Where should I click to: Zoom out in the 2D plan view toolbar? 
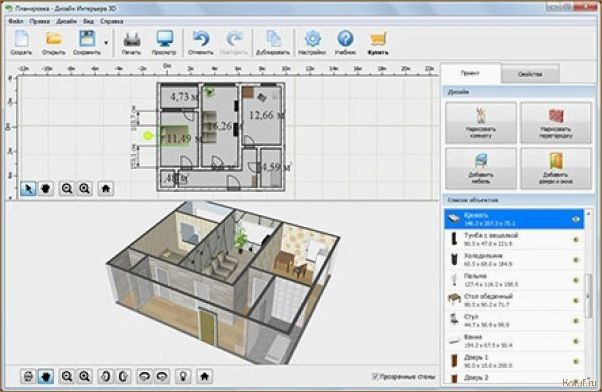pyautogui.click(x=67, y=188)
